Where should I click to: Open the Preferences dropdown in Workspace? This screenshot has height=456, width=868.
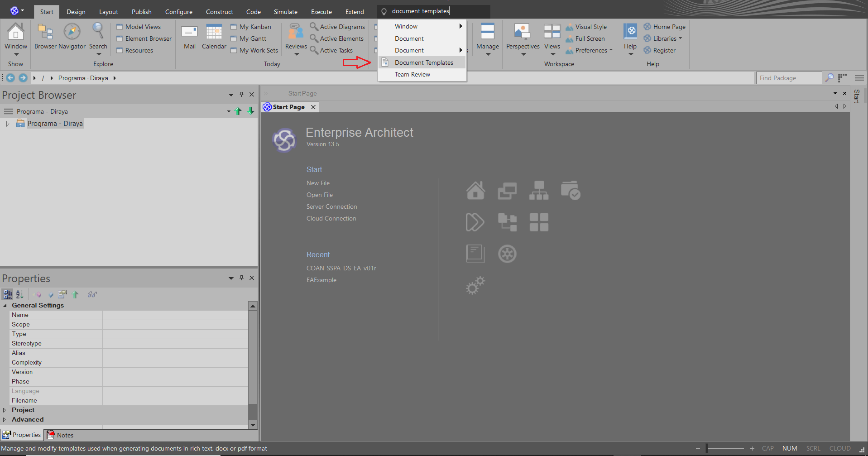click(589, 50)
